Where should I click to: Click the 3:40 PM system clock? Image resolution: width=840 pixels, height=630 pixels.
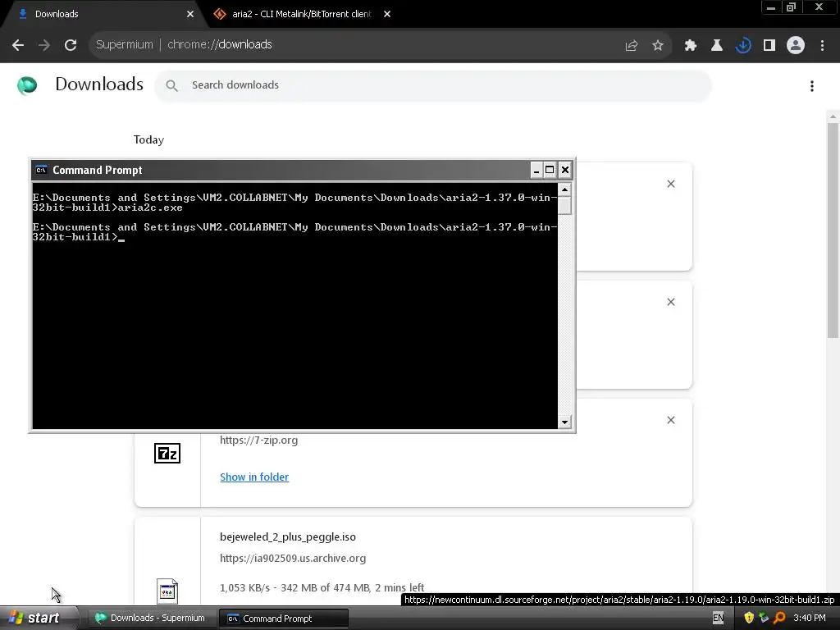[x=810, y=618]
